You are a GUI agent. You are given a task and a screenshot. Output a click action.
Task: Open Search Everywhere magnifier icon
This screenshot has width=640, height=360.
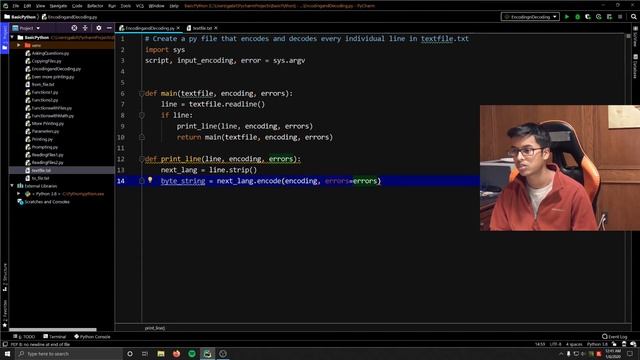pyautogui.click(x=633, y=17)
